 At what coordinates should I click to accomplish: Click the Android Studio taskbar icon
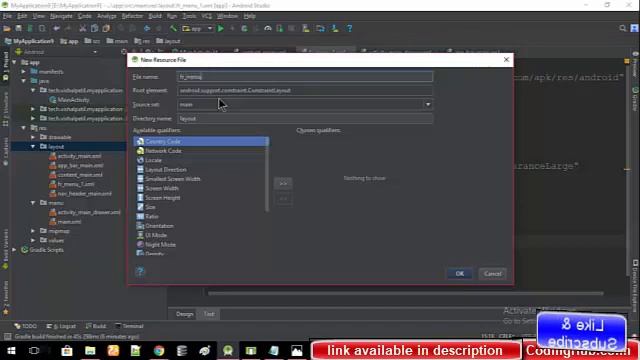coord(228,351)
